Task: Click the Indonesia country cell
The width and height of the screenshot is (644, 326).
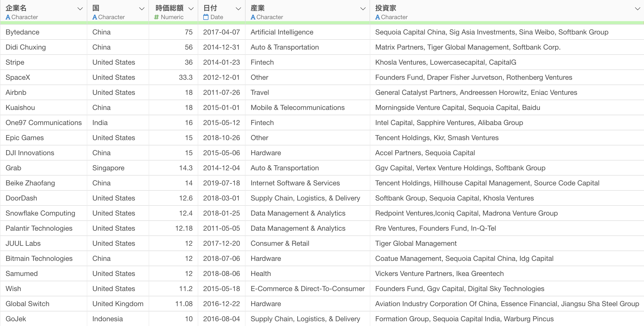Action: click(118, 319)
